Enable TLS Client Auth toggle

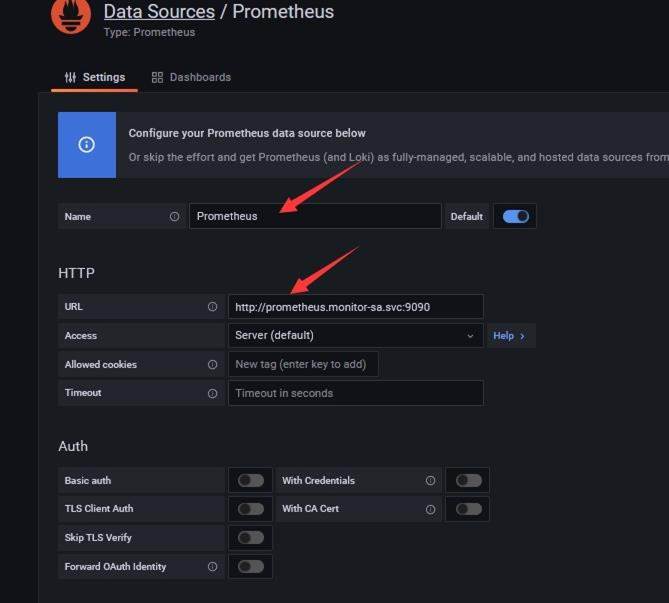coord(251,509)
